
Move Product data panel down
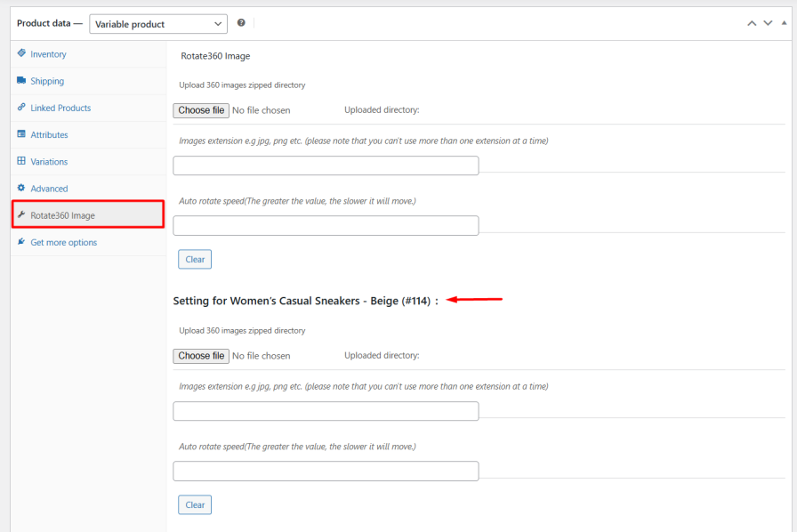768,23
